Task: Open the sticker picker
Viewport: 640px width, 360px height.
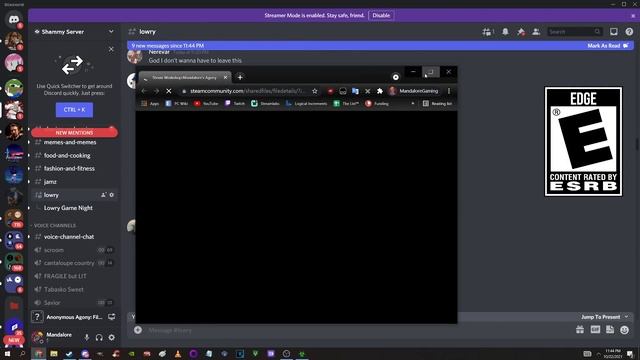Action: [610, 330]
